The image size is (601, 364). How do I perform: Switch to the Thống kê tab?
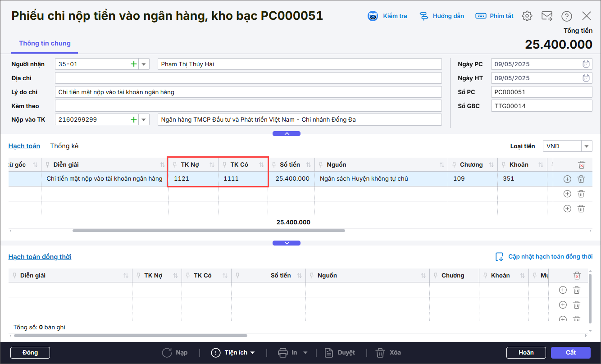[x=64, y=146]
